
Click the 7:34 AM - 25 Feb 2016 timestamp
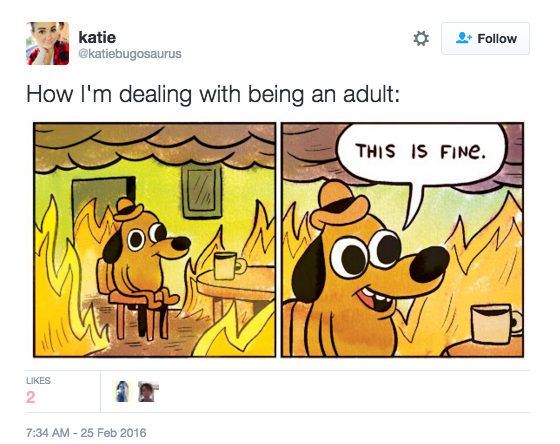(86, 433)
